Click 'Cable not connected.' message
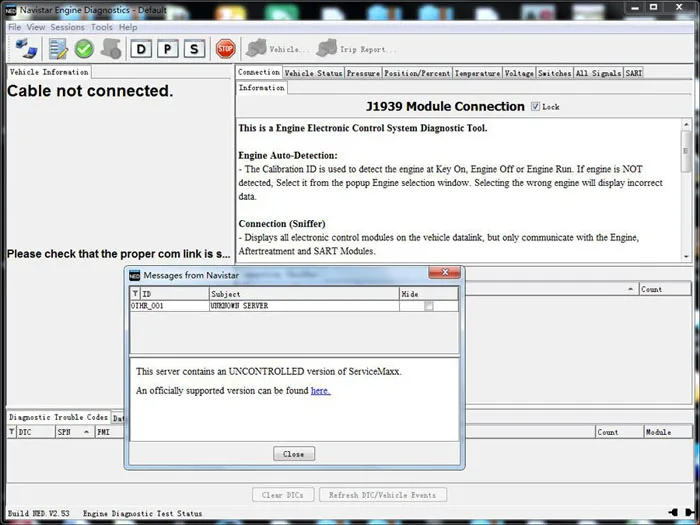 point(90,91)
